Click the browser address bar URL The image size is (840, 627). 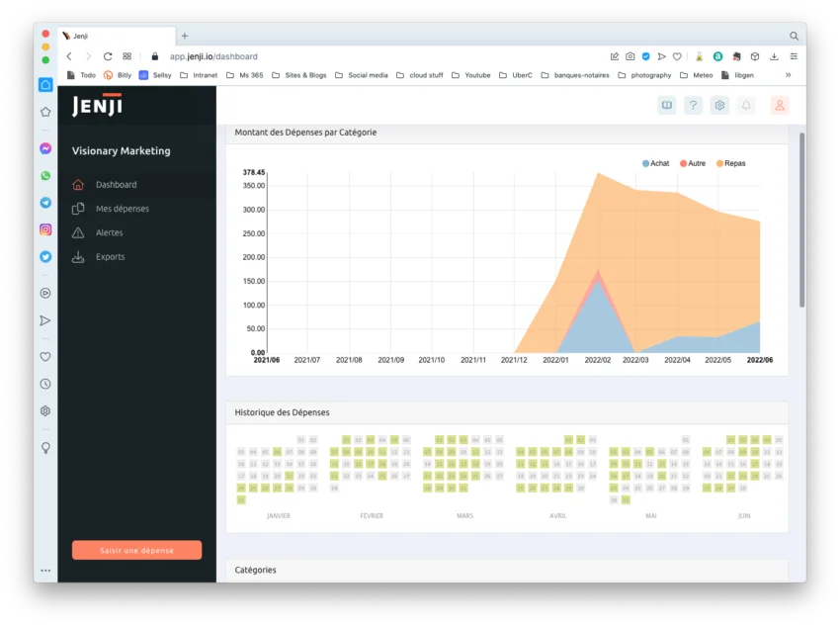[x=212, y=56]
